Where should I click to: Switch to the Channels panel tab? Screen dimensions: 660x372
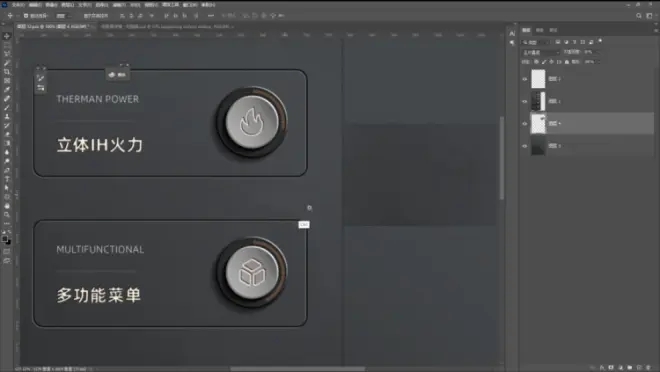click(x=540, y=30)
